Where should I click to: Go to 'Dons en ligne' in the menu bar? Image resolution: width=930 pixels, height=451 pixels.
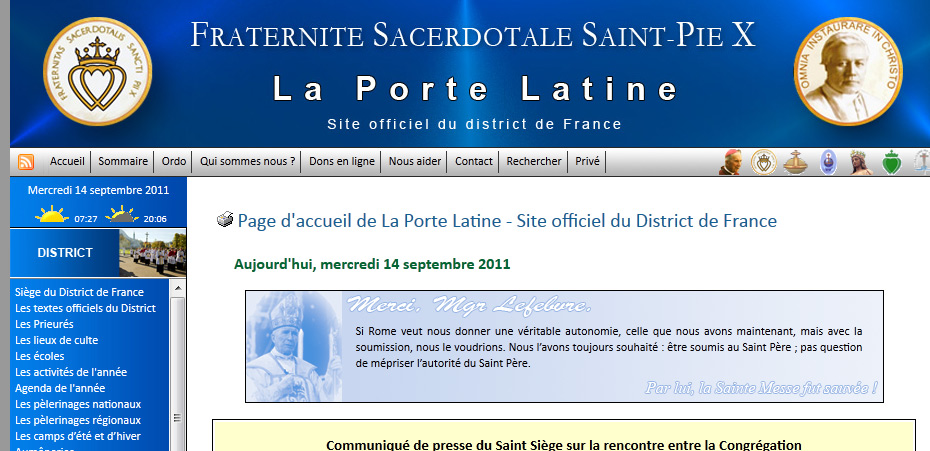[342, 162]
